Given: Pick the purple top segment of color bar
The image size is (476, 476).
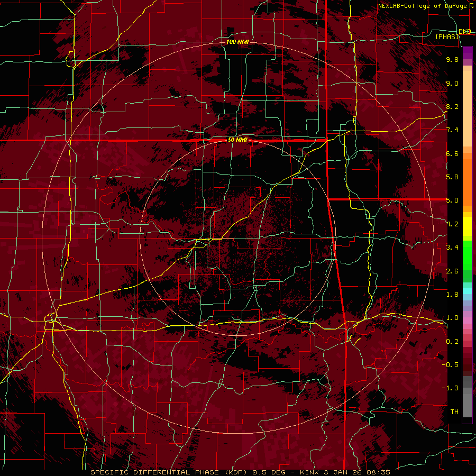Looking at the screenshot, I should [x=467, y=53].
